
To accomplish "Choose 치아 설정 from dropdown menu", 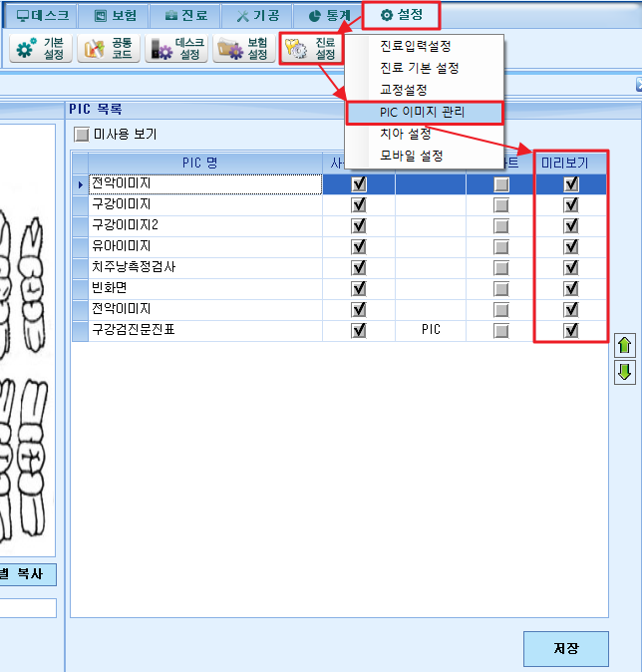I will point(405,134).
